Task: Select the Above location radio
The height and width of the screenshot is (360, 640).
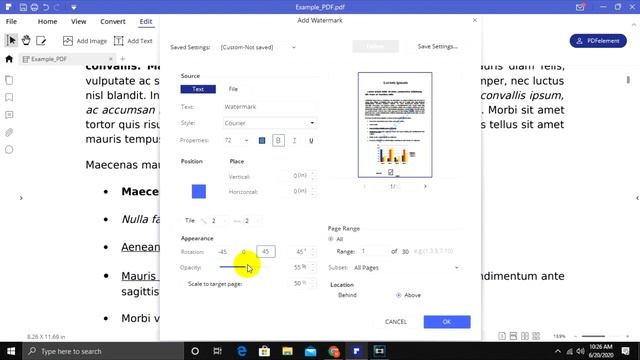Action: pyautogui.click(x=398, y=295)
